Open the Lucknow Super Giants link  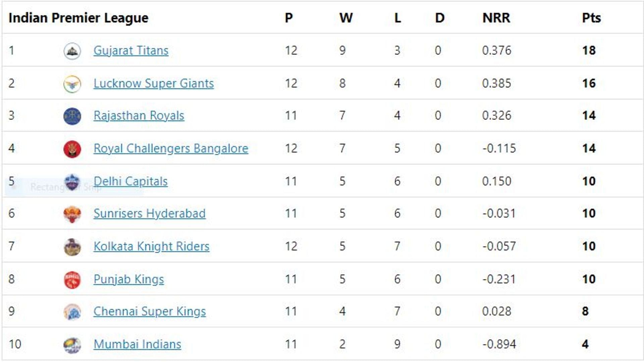pyautogui.click(x=154, y=83)
